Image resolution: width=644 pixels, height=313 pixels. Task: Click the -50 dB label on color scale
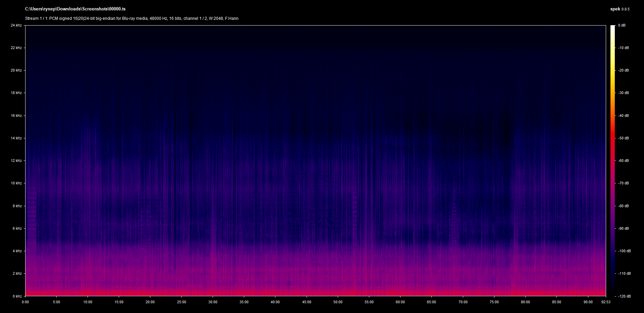(624, 138)
